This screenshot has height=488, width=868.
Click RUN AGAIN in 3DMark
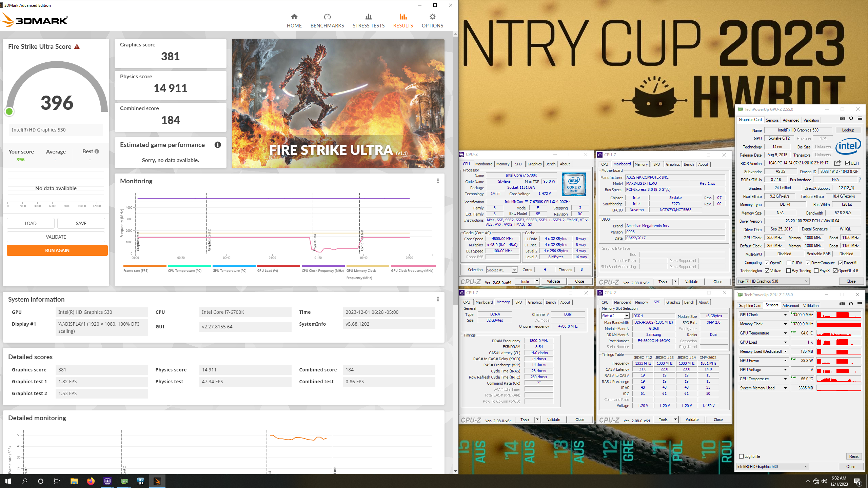57,250
